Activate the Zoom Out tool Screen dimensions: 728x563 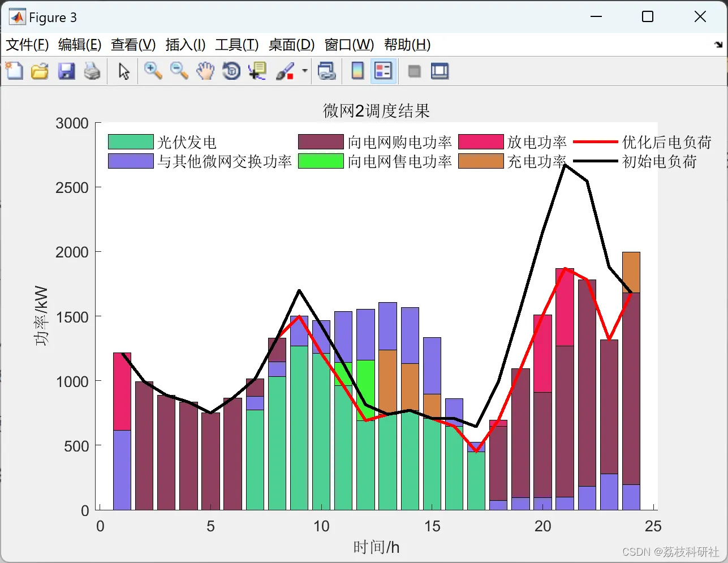point(179,71)
